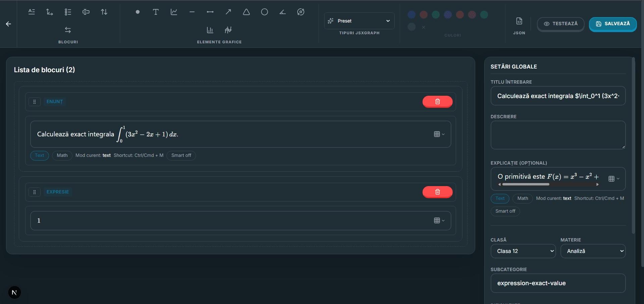Select the Triangle graphic element
This screenshot has width=644, height=304.
click(246, 12)
